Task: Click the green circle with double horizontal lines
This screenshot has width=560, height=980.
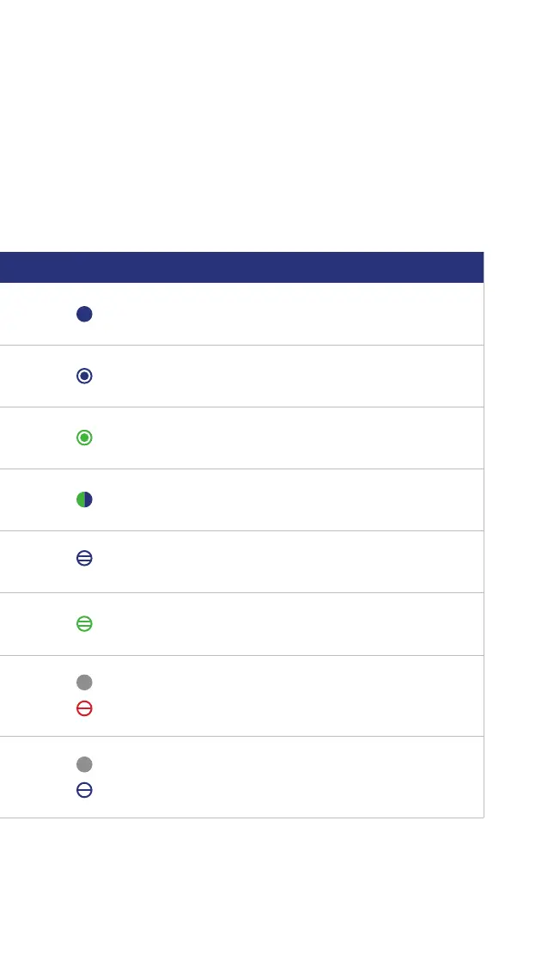Action: 84,624
